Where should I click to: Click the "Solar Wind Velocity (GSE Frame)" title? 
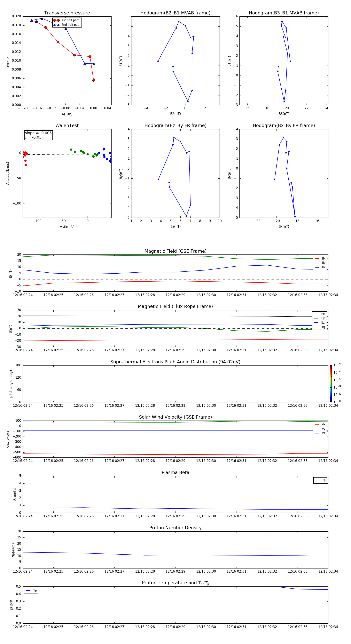[x=175, y=417]
